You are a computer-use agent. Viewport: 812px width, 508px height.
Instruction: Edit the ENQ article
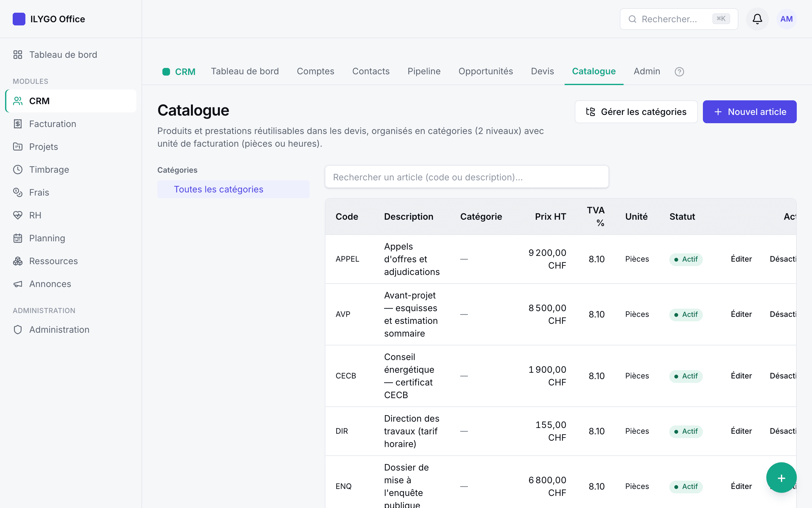coord(741,486)
